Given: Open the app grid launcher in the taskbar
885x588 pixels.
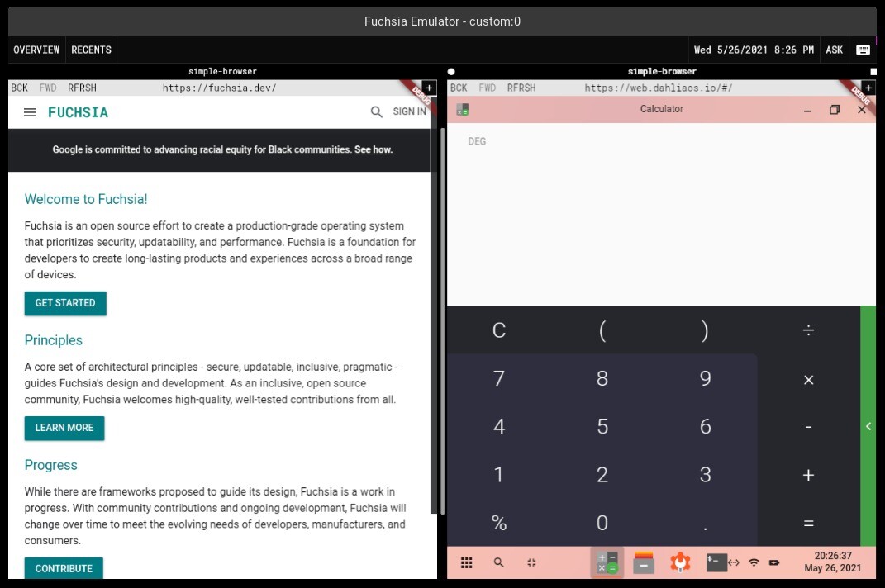Looking at the screenshot, I should coord(467,562).
